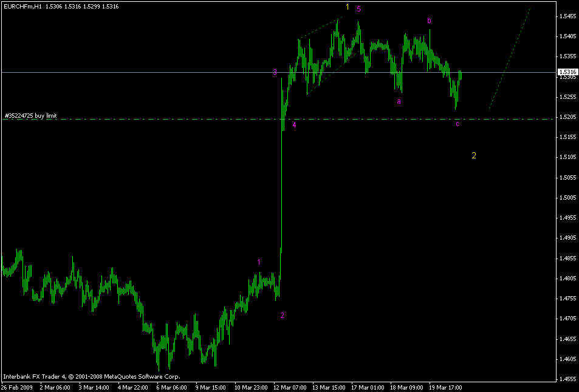Click wave label 2 near the 1.4705 low

pos(281,315)
